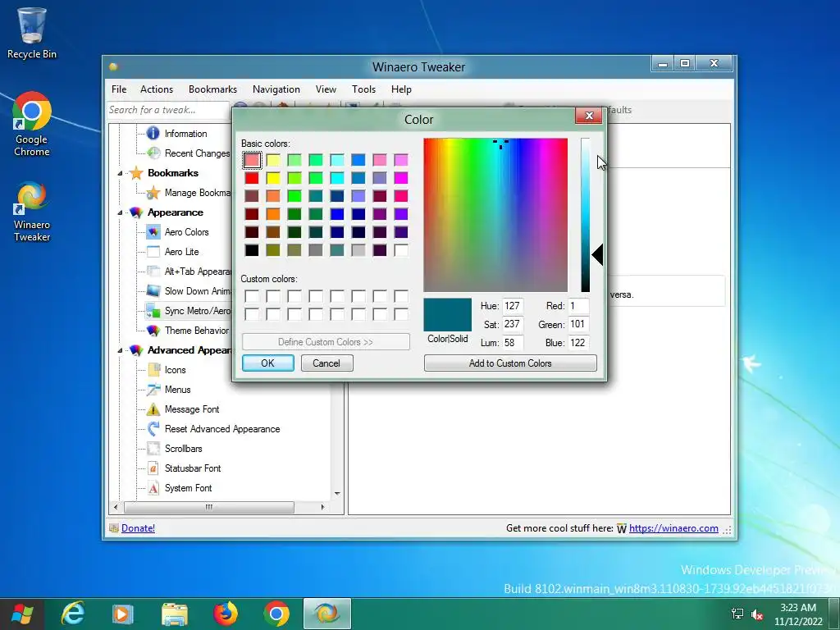This screenshot has height=630, width=840.
Task: Click Add to Custom Colors button
Action: coord(510,363)
